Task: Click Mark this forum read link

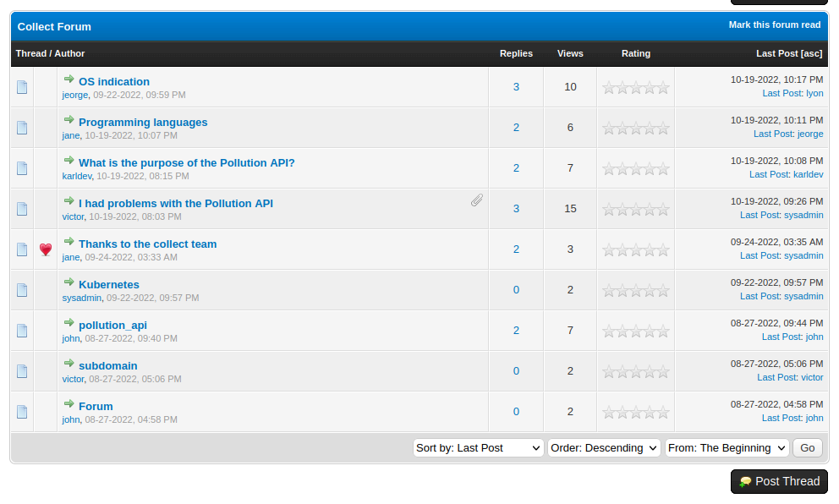Action: click(x=775, y=25)
